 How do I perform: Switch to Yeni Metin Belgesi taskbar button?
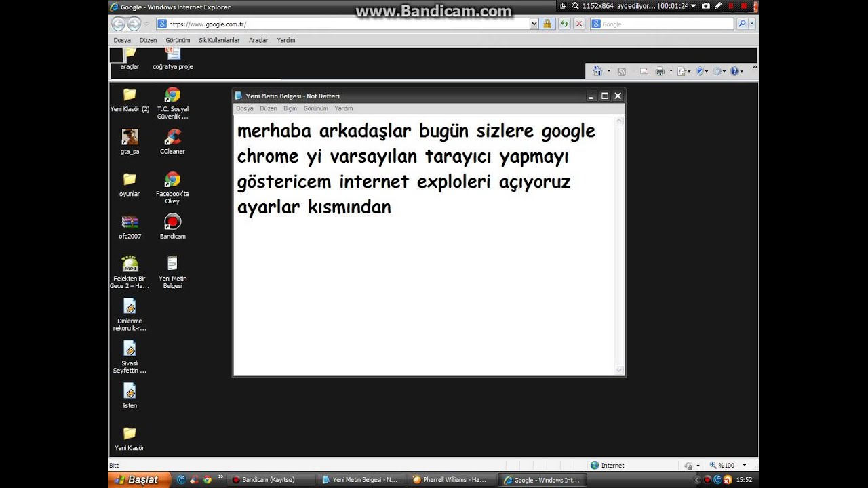(360, 479)
